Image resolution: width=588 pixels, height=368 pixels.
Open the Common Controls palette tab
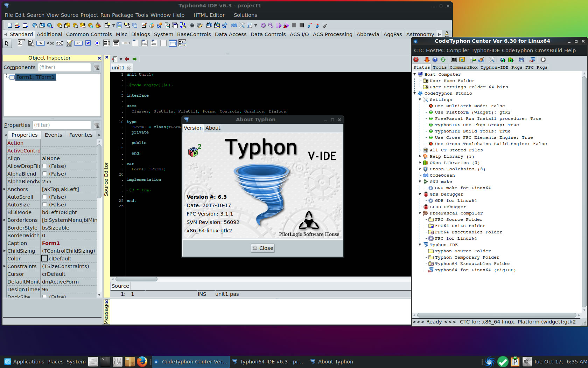(x=89, y=34)
